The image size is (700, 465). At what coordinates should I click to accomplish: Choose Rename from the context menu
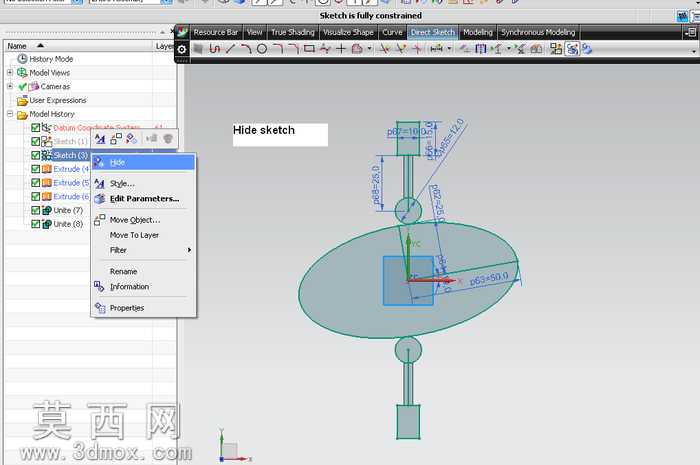click(x=143, y=271)
